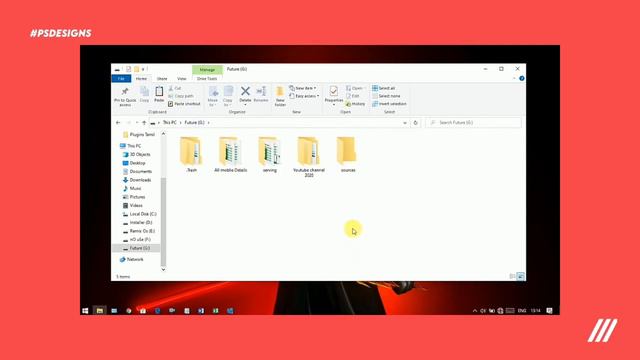Click the taskbar volume icon
Screen dimensions: 640x360
pyautogui.click(x=483, y=311)
